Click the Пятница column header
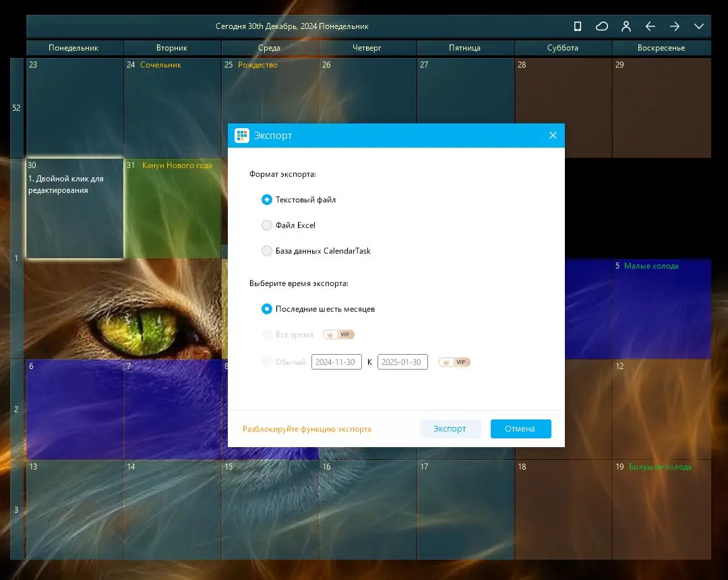Screen dimensions: 728x580 click(464, 48)
